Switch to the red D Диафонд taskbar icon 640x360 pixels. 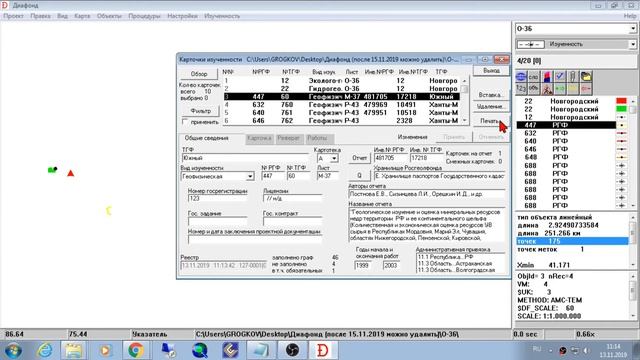(322, 351)
